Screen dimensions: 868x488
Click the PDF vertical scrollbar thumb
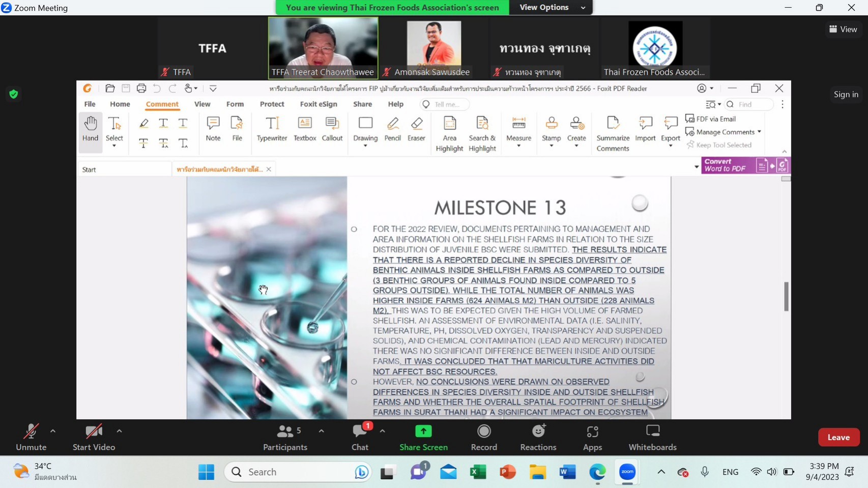point(786,296)
